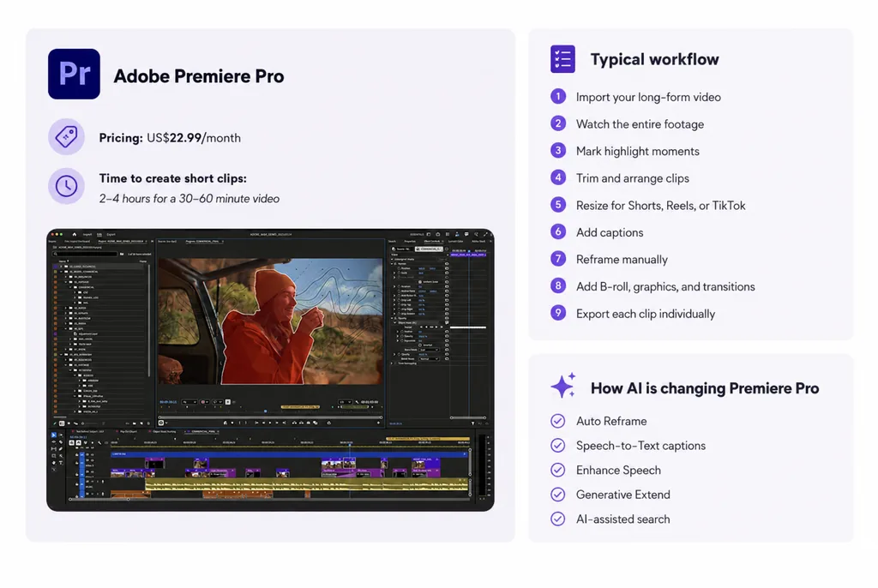Expand the Opacity effect in Effect Controls
The height and width of the screenshot is (588, 878).
click(392, 318)
